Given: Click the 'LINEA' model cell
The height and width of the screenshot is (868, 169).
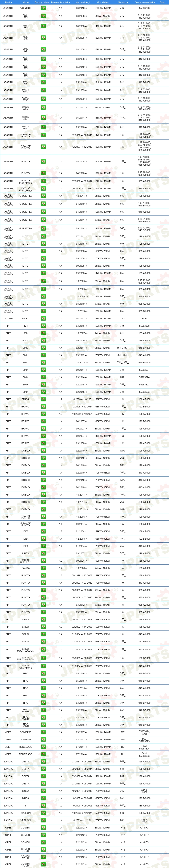Looking at the screenshot, I should [26, 553].
